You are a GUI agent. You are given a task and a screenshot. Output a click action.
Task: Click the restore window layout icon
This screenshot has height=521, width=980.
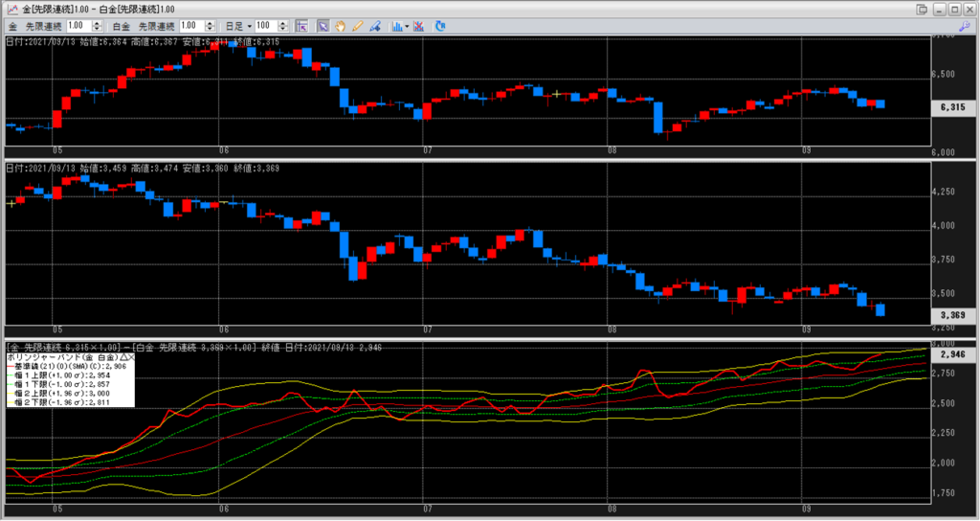[x=922, y=9]
